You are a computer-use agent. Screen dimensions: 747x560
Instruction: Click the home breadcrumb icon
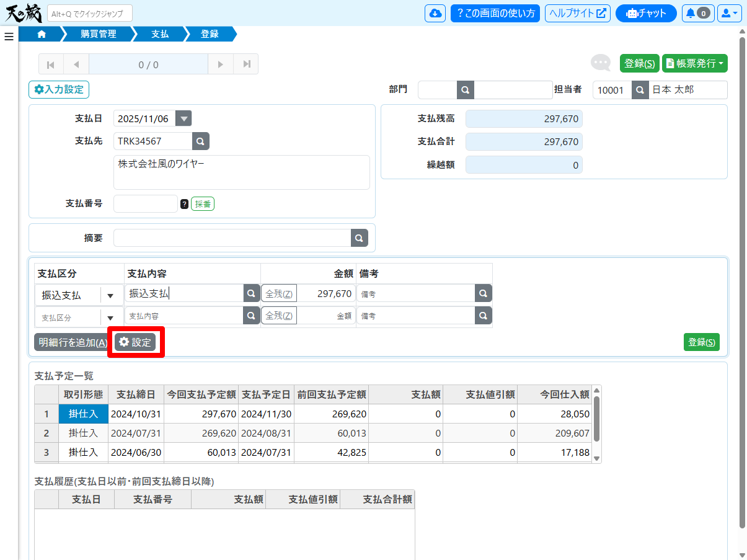click(x=42, y=34)
